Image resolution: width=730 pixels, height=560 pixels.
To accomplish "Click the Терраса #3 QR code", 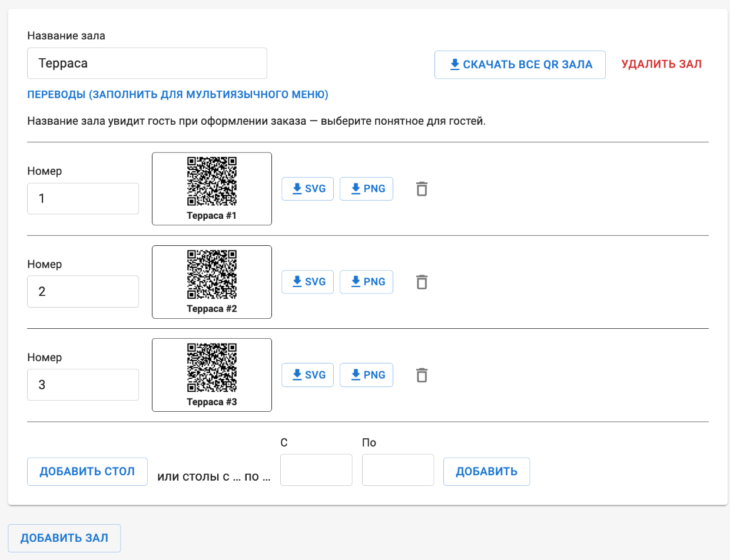I will tap(212, 367).
